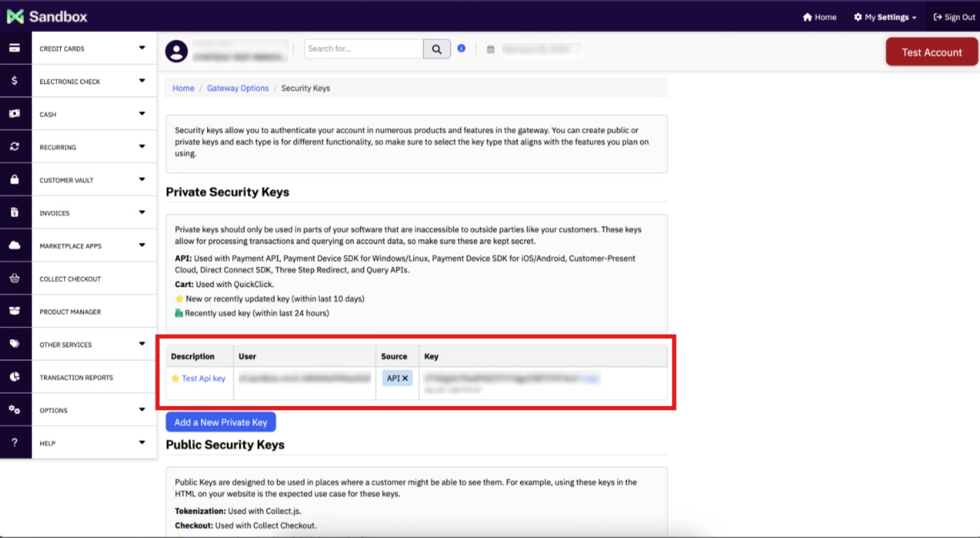Open Product Manager from sidebar
980x538 pixels.
tap(70, 312)
